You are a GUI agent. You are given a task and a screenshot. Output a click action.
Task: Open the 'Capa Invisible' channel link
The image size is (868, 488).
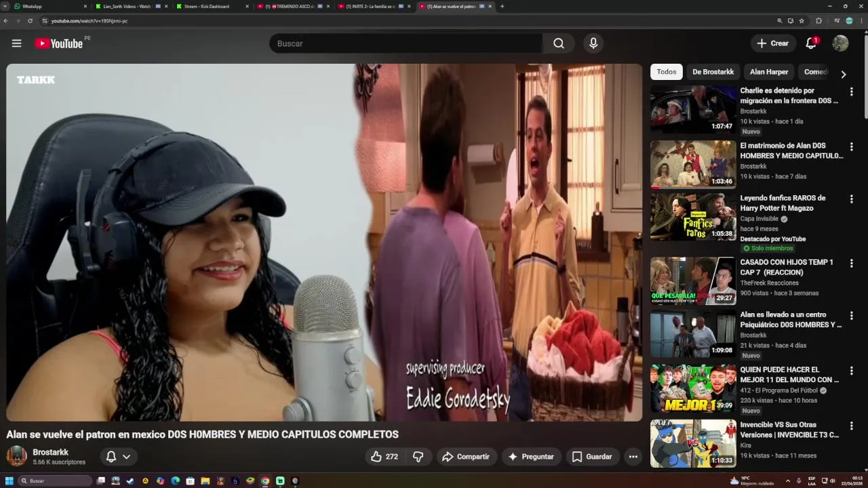click(759, 219)
